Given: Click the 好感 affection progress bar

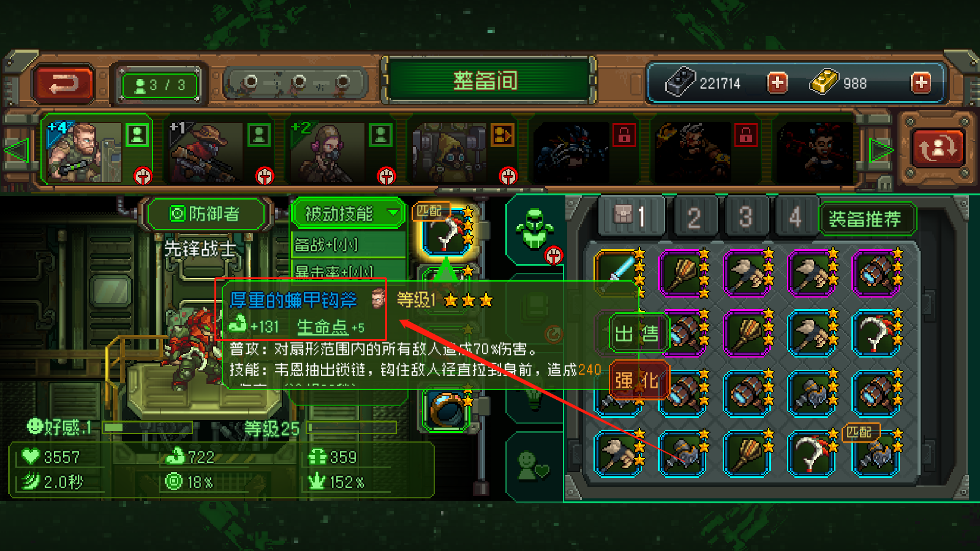Looking at the screenshot, I should point(148,427).
